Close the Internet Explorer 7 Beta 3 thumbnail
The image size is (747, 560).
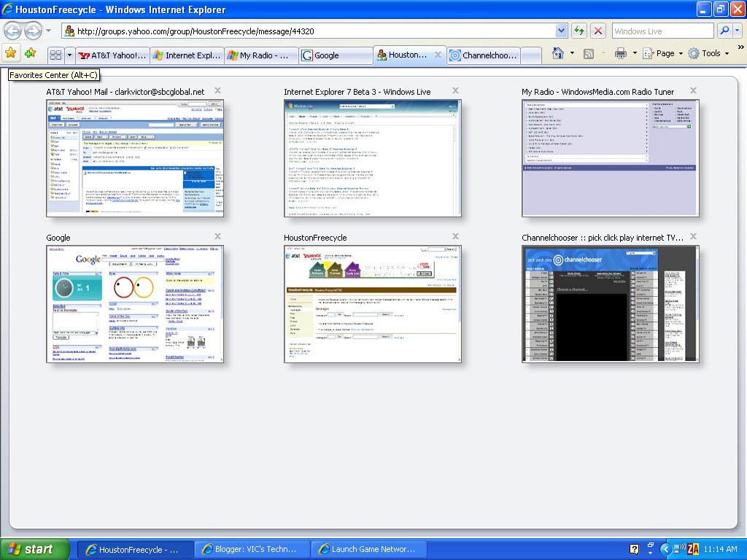(455, 90)
